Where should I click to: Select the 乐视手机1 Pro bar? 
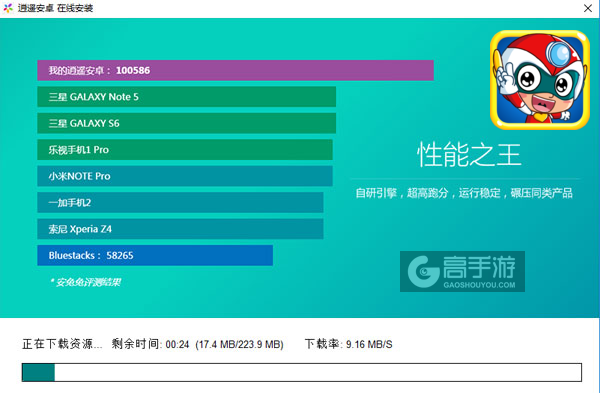point(185,150)
